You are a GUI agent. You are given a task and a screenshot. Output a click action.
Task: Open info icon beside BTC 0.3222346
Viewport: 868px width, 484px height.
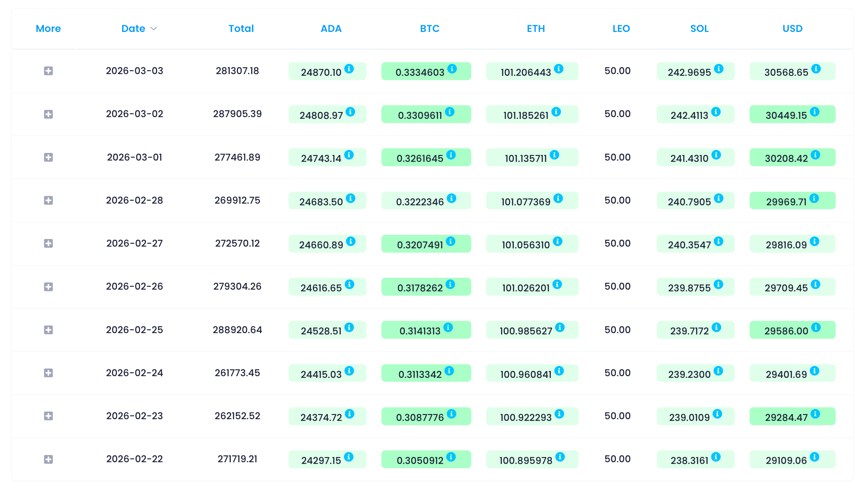tap(452, 198)
